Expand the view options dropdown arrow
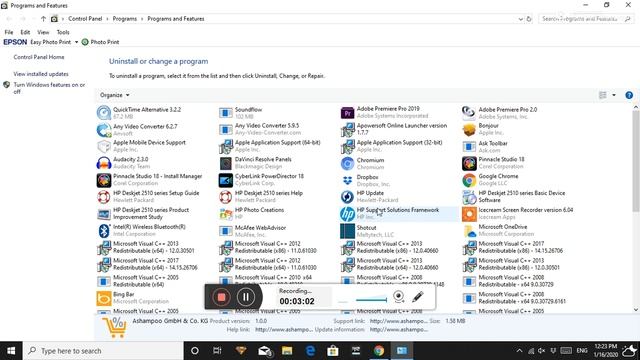Image resolution: width=640 pixels, height=360 pixels. (614, 95)
